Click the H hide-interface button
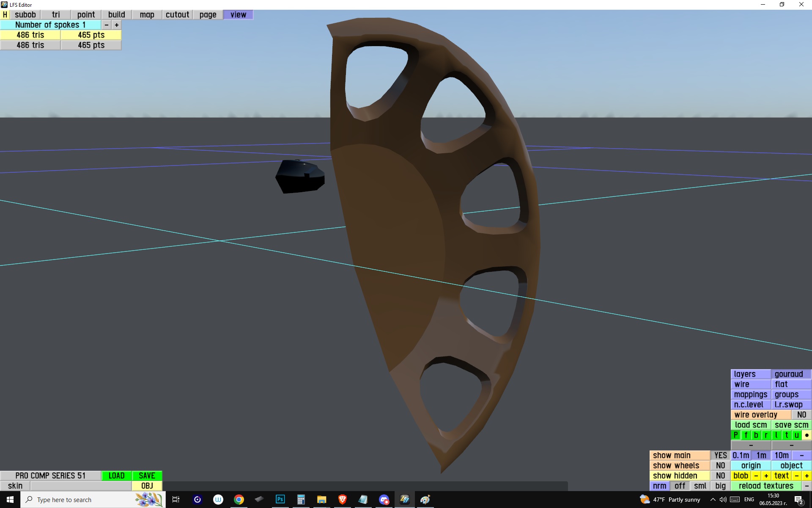 pos(5,14)
